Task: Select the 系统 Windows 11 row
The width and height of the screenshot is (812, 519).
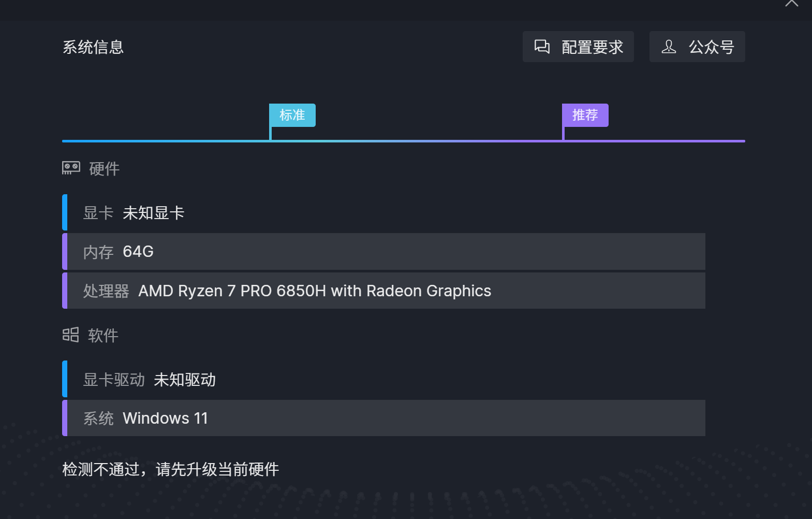Action: pos(383,418)
